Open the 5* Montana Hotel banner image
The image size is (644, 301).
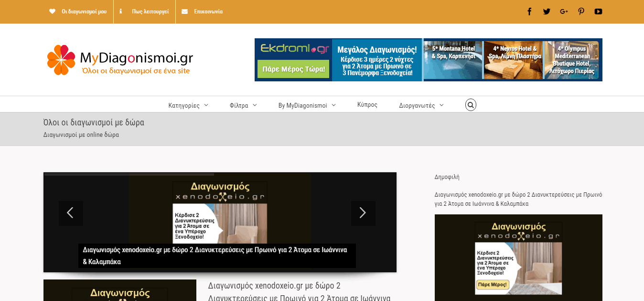point(453,60)
